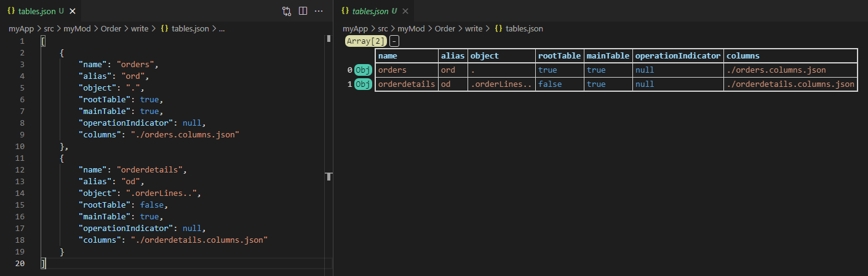This screenshot has height=276, width=868.
Task: Click the ellipsis in left breadcrumb
Action: [222, 28]
